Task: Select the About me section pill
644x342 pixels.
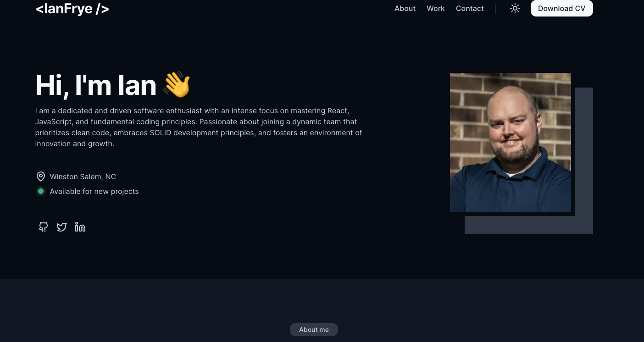Action: [314, 330]
